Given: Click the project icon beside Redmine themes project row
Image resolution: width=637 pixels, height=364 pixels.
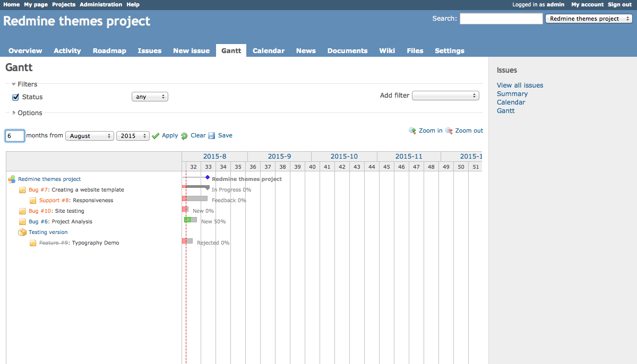Looking at the screenshot, I should coord(12,179).
